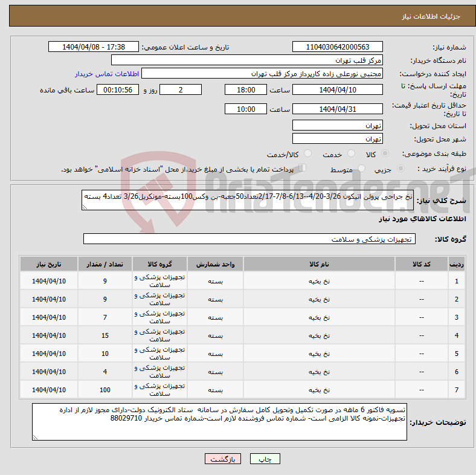The height and width of the screenshot is (475, 476).
Task: Click quantity 15 in row 4
Action: pyautogui.click(x=105, y=335)
